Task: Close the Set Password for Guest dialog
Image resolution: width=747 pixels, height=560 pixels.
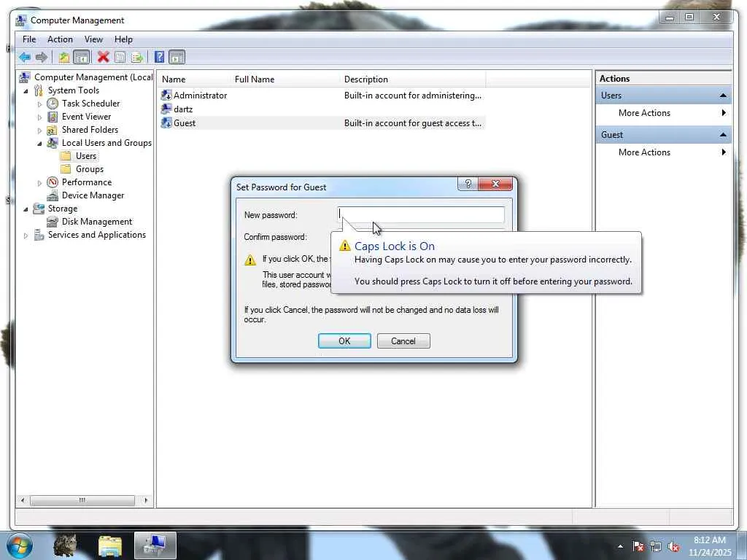Action: (495, 184)
